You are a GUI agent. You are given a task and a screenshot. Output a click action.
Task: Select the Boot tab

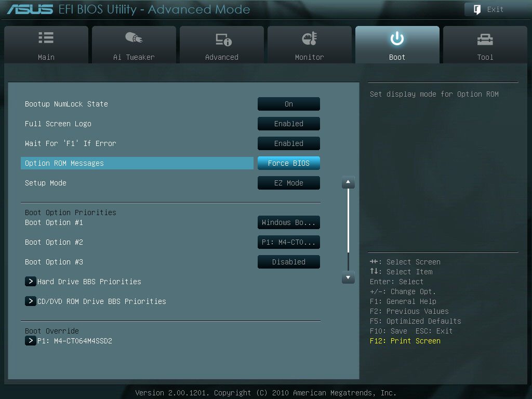[x=397, y=45]
